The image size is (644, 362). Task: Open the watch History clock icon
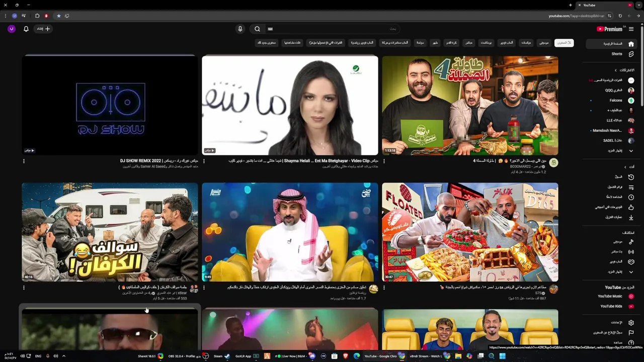(x=631, y=177)
